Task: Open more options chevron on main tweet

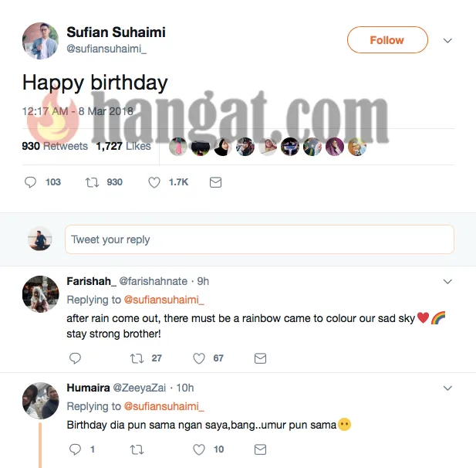Action: 447,40
